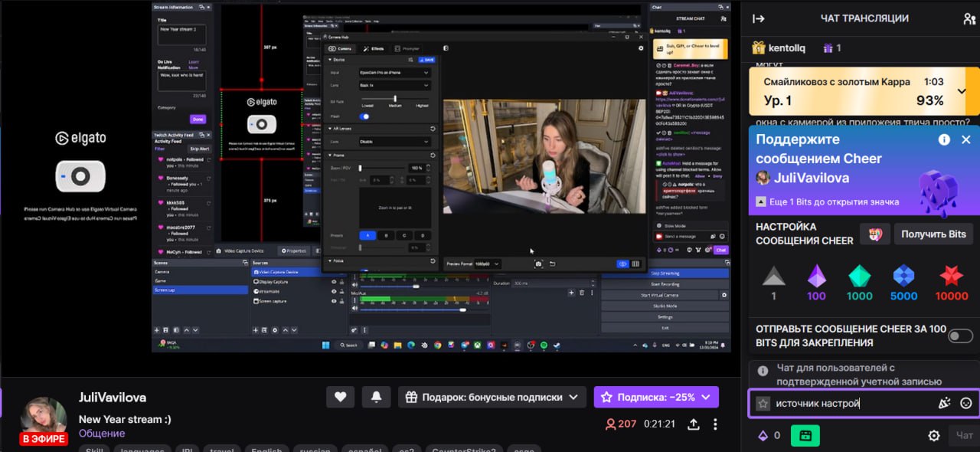This screenshot has width=980, height=452.
Task: Follow the channel with the heart button
Action: [340, 397]
